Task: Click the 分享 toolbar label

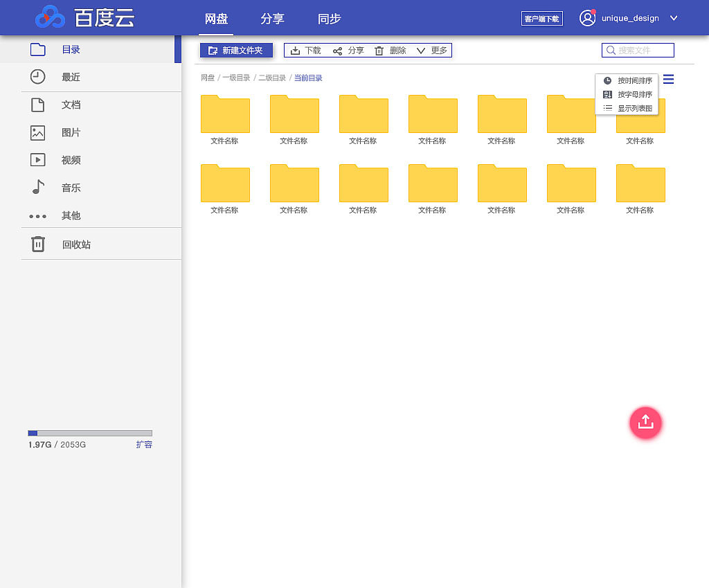Action: pos(356,50)
